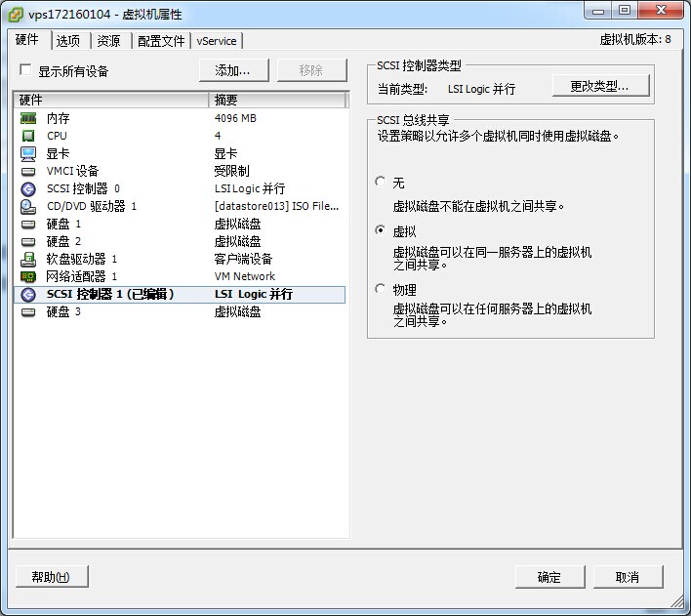Select the 物理 bus sharing radio button
The width and height of the screenshot is (691, 616).
tap(380, 289)
